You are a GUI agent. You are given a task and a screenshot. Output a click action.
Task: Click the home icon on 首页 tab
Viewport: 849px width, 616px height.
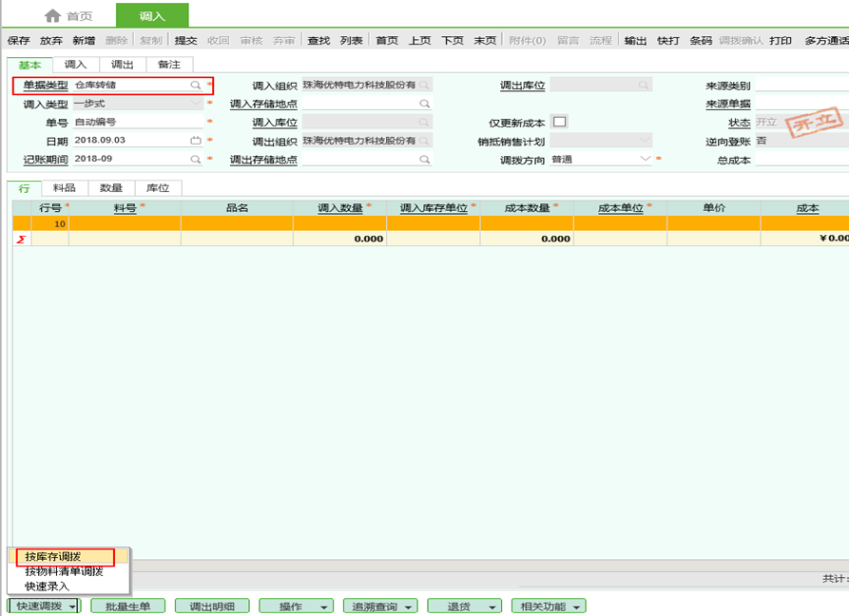pos(53,16)
